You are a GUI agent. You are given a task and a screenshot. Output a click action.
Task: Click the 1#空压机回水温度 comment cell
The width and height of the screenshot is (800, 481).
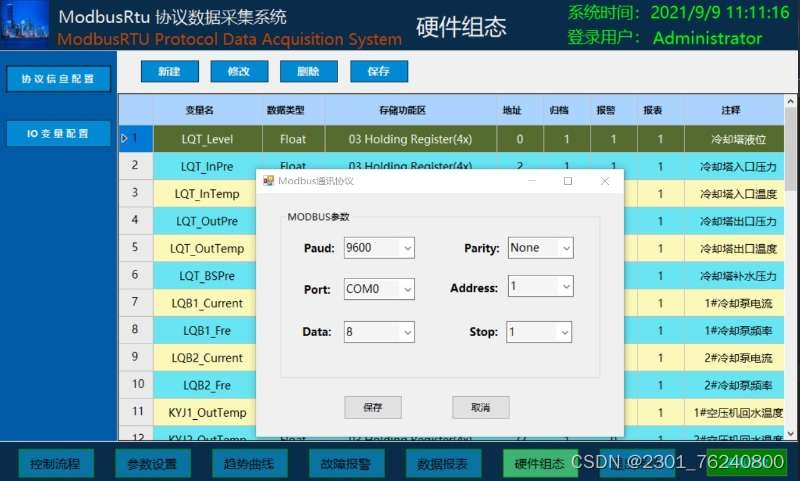[x=734, y=413]
